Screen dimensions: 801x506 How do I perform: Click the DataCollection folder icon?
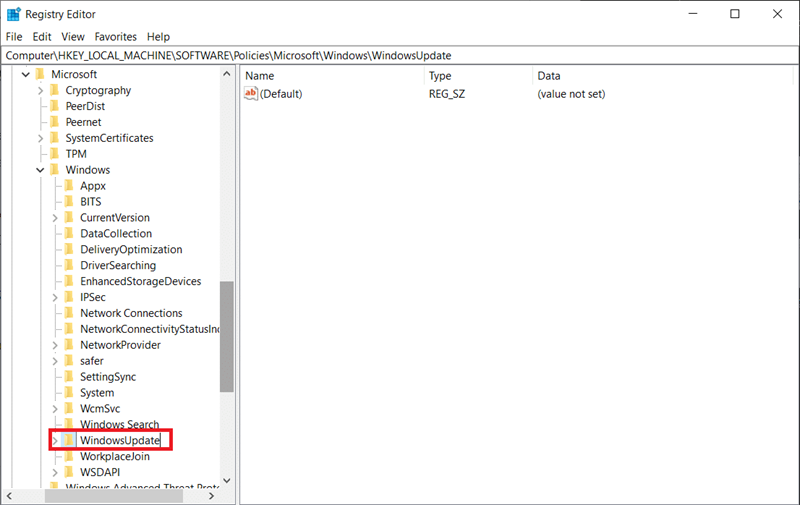click(69, 233)
